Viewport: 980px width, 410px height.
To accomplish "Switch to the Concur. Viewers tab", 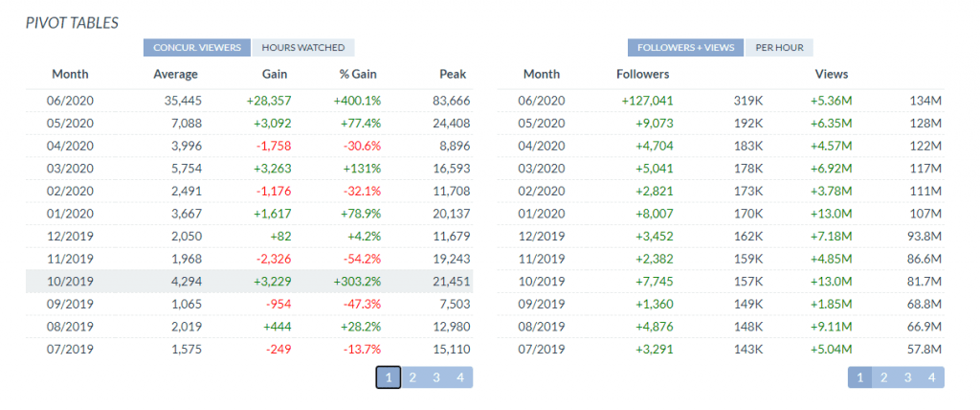I will point(197,48).
